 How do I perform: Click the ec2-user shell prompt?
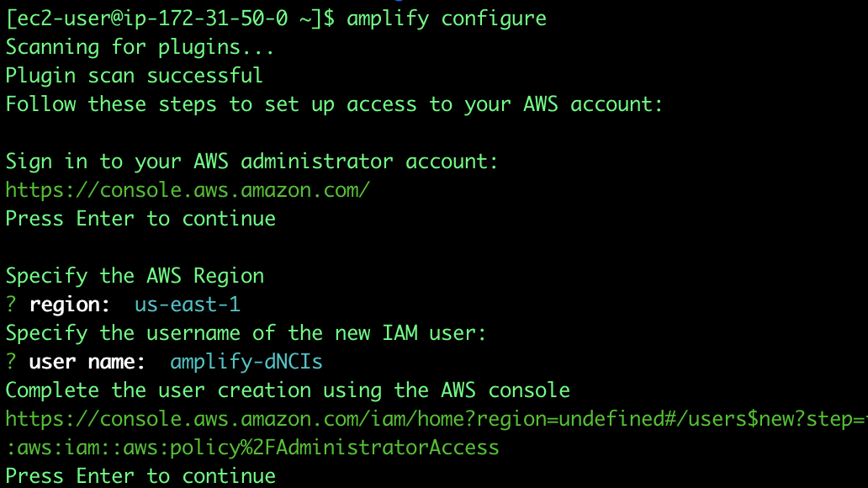tap(170, 19)
